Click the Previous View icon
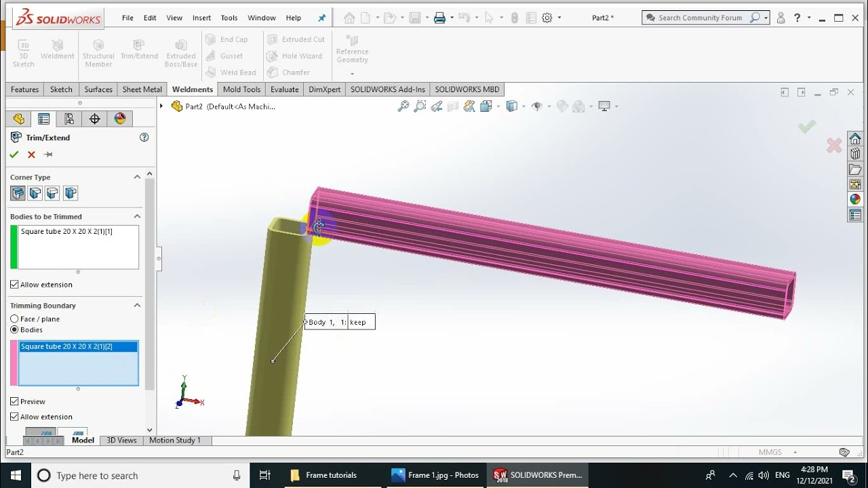This screenshot has width=868, height=488. (x=437, y=106)
